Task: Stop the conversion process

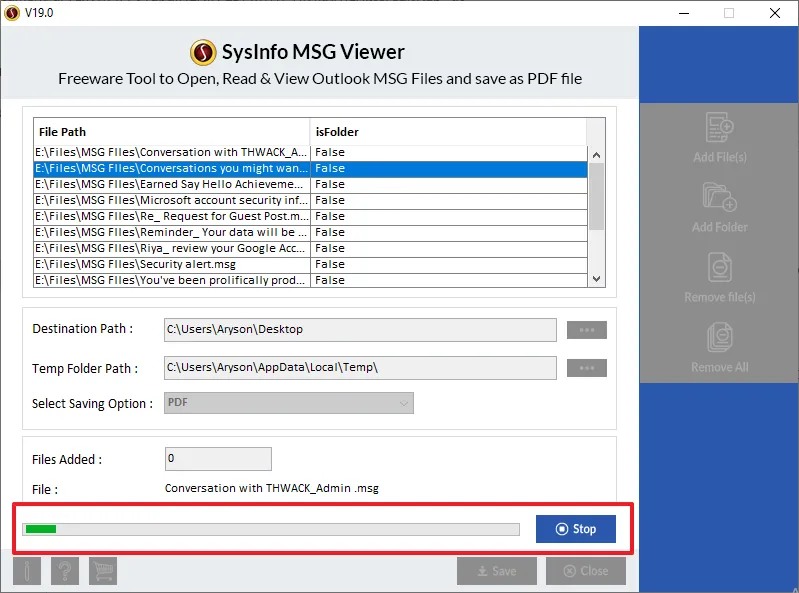Action: pos(575,529)
